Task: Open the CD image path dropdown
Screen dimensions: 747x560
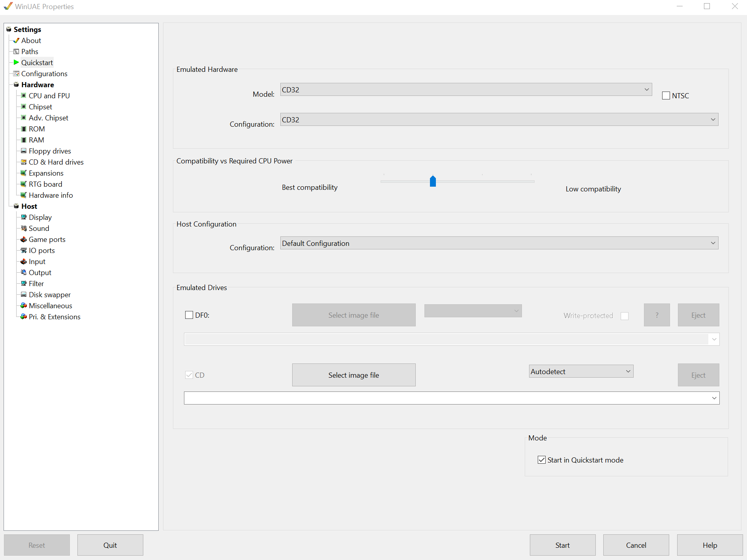Action: 714,398
